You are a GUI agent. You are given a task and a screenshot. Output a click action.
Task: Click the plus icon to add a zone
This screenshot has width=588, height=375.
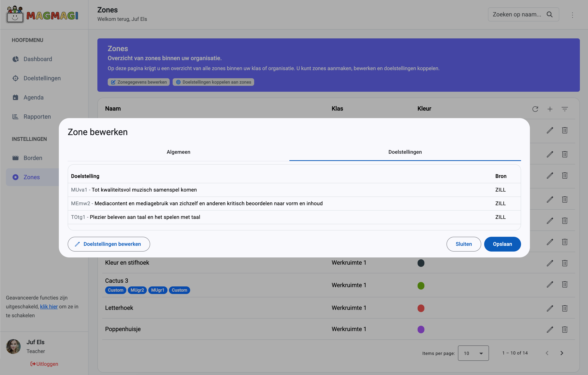pos(550,109)
